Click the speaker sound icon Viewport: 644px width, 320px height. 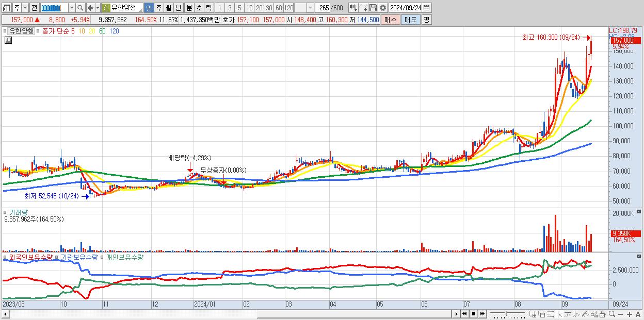coord(90,8)
